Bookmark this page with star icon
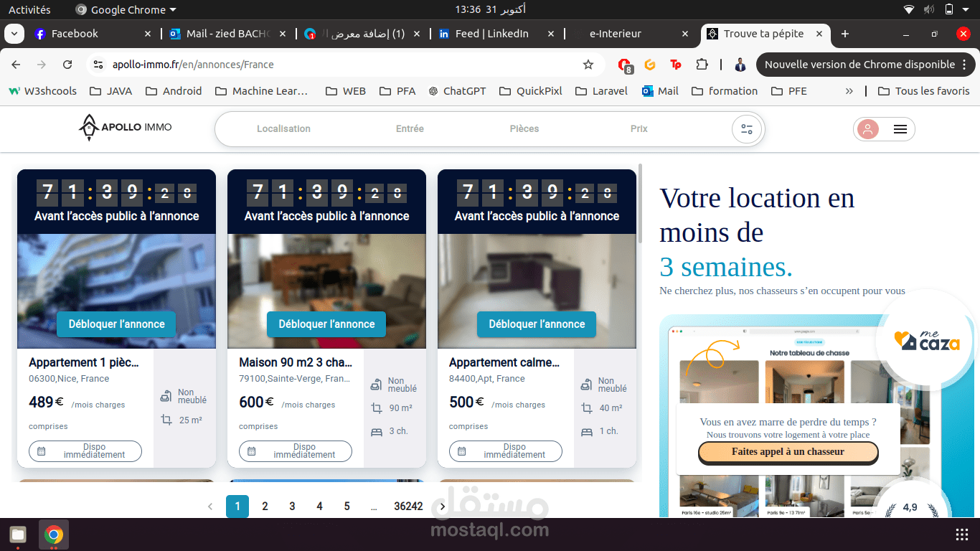 point(588,65)
